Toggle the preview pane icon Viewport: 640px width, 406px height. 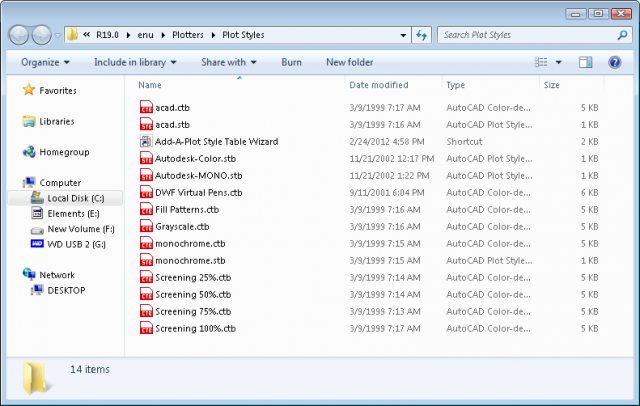click(x=586, y=62)
